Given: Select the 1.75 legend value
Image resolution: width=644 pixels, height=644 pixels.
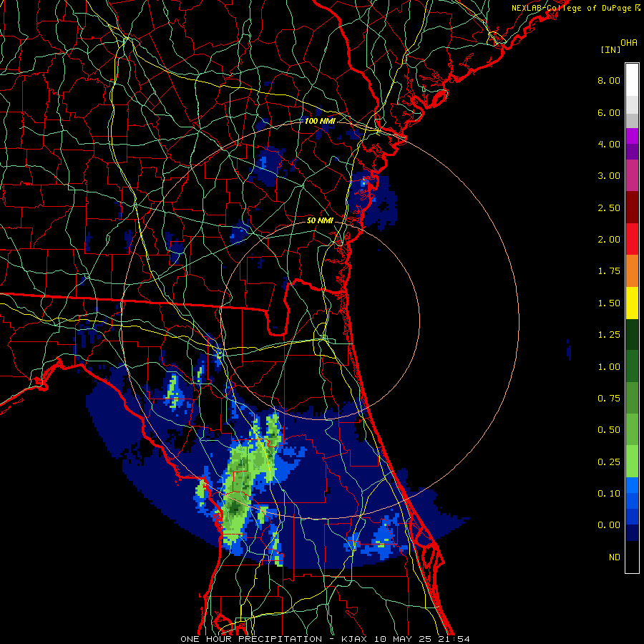Looking at the screenshot, I should click(x=609, y=271).
